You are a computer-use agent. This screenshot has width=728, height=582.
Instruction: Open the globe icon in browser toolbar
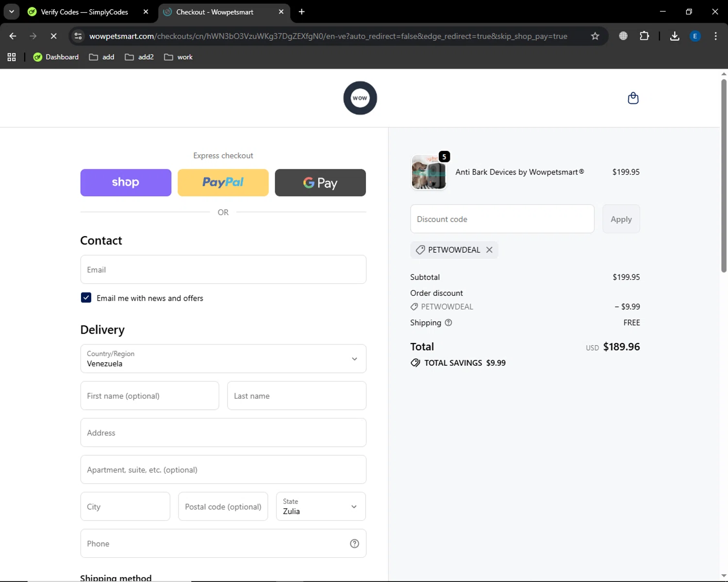[x=623, y=36]
